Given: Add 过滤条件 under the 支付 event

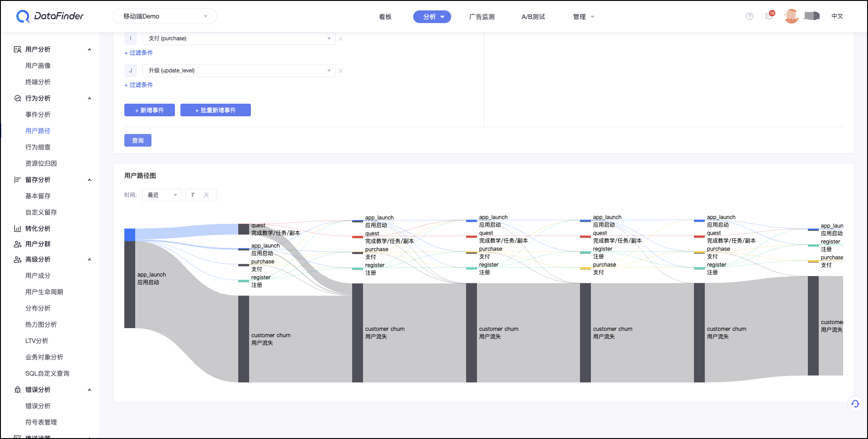Looking at the screenshot, I should [139, 53].
